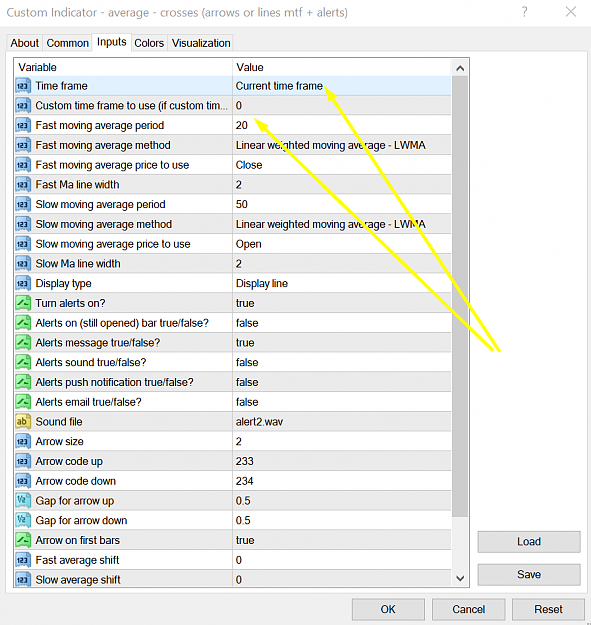The width and height of the screenshot is (591, 625).
Task: Toggle the Alerts push notification value
Action: [342, 382]
